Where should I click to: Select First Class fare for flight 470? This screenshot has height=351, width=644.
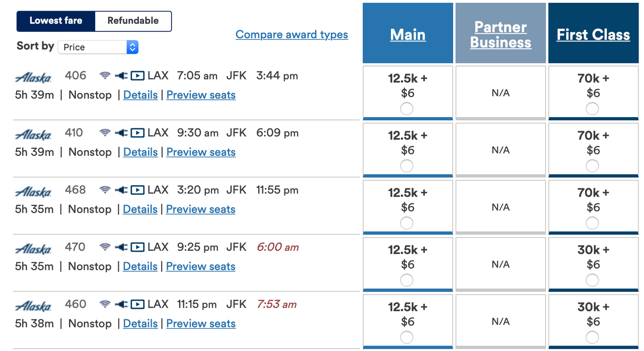coord(593,280)
